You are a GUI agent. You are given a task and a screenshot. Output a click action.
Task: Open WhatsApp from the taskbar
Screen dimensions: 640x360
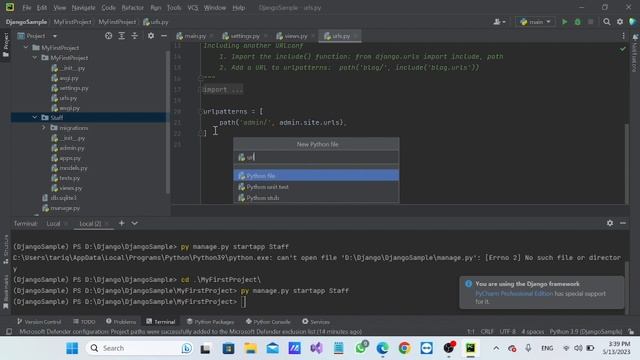coord(361,348)
